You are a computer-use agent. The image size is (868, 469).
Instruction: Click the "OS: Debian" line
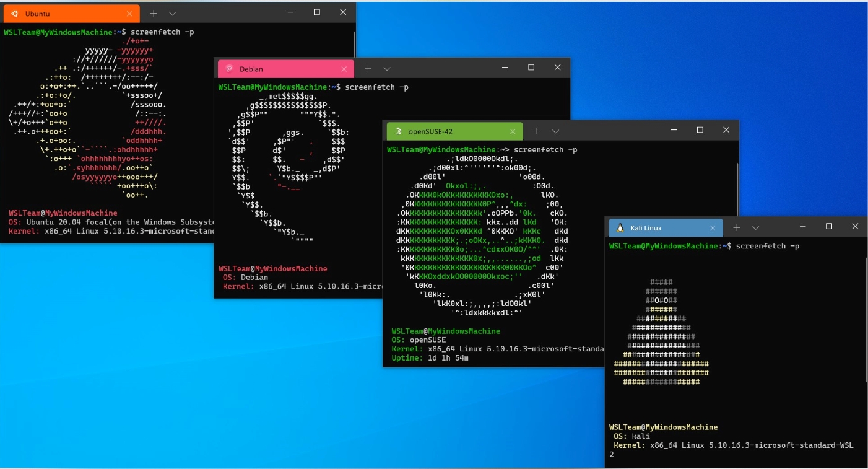pyautogui.click(x=246, y=278)
